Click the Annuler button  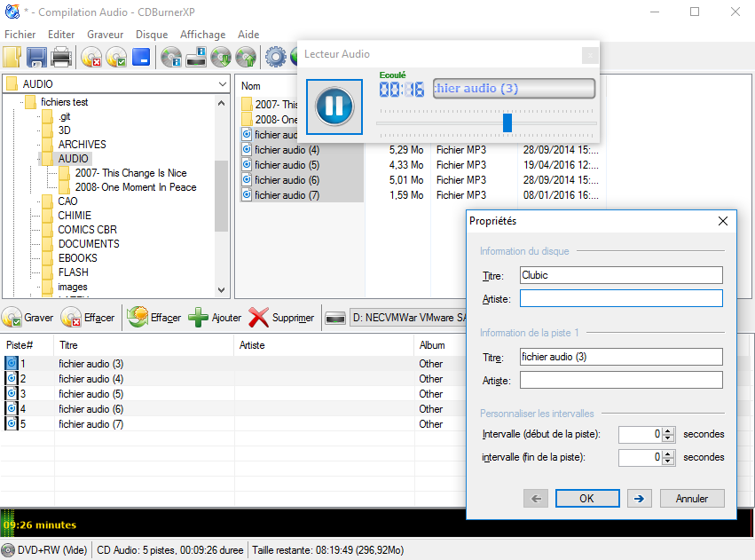pos(692,498)
